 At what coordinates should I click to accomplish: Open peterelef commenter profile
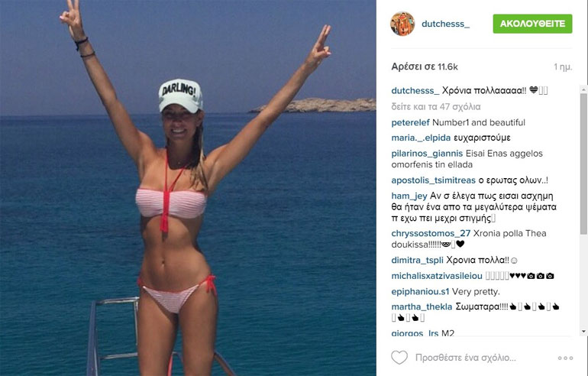point(411,123)
